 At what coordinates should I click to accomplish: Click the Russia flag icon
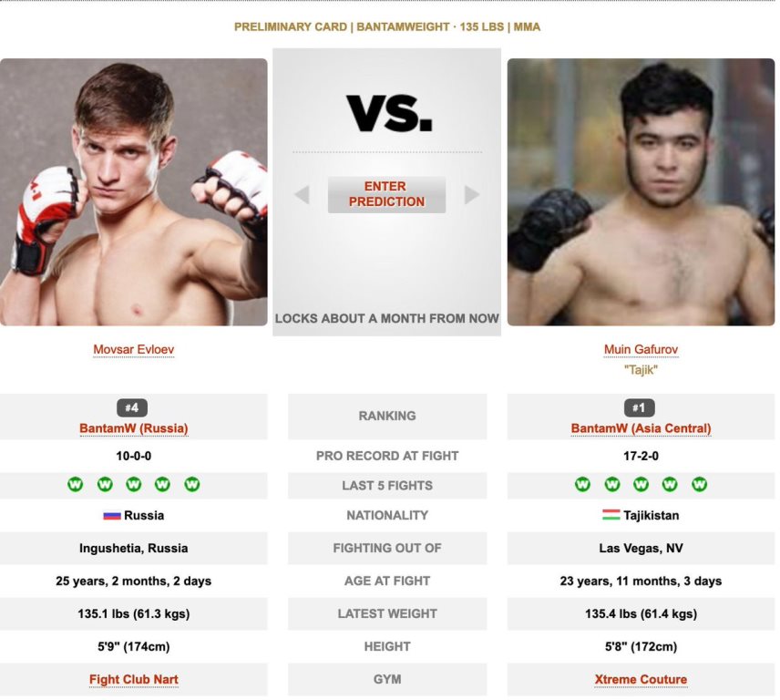click(112, 515)
